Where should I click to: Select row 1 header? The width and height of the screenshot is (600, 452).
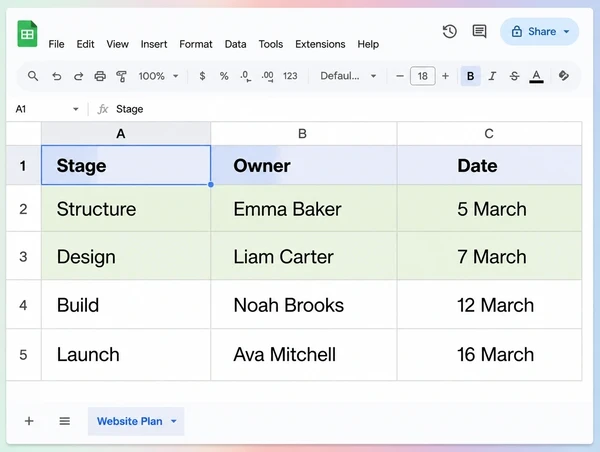click(23, 165)
